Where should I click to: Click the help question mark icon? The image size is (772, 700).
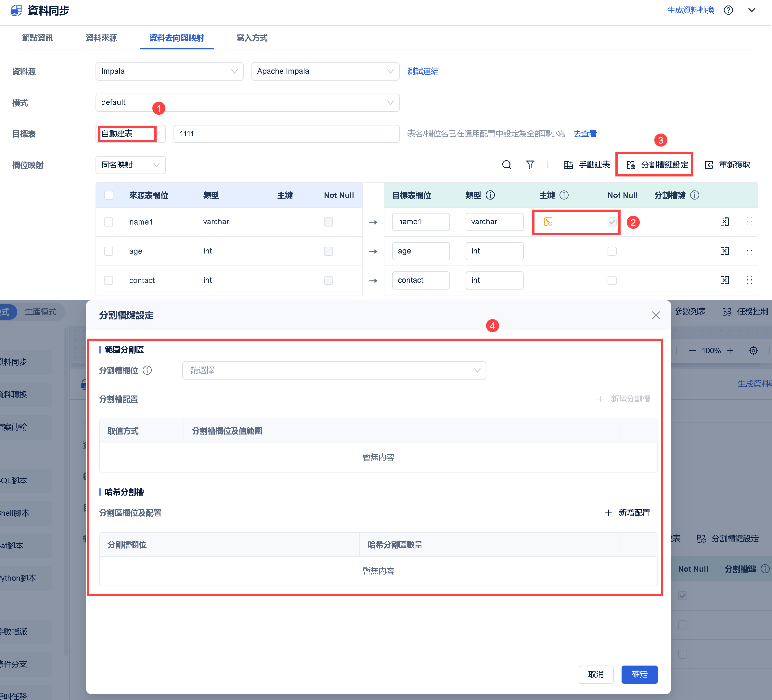[728, 10]
